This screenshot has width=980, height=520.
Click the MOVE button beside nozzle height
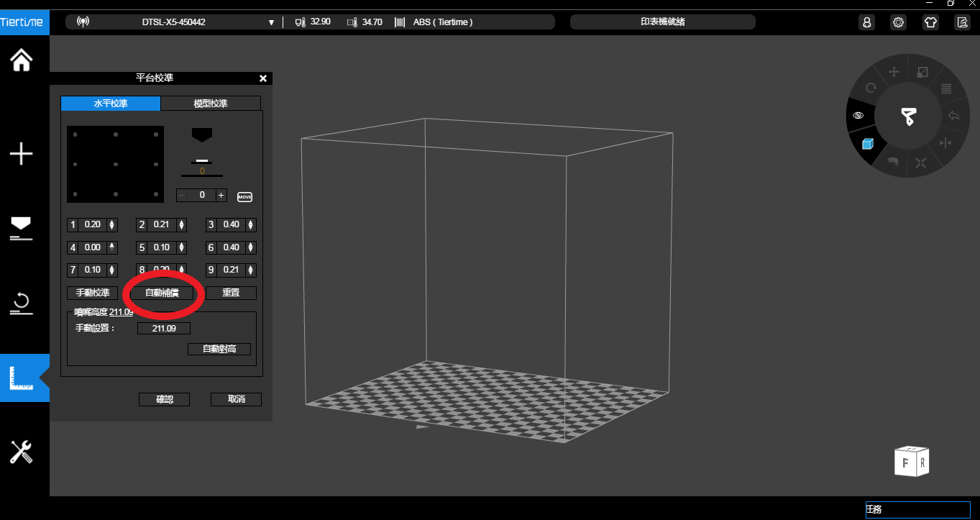point(244,196)
